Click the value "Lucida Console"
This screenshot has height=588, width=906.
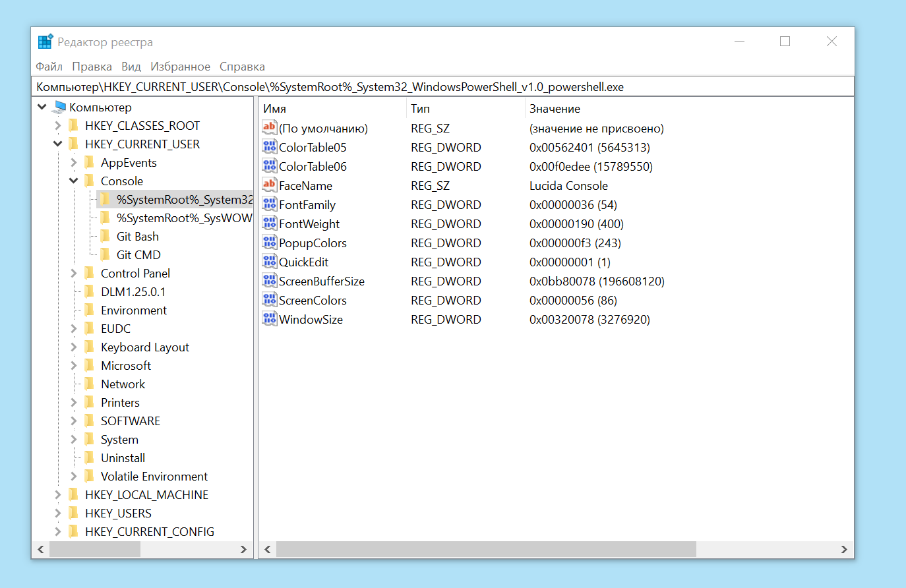tap(568, 185)
